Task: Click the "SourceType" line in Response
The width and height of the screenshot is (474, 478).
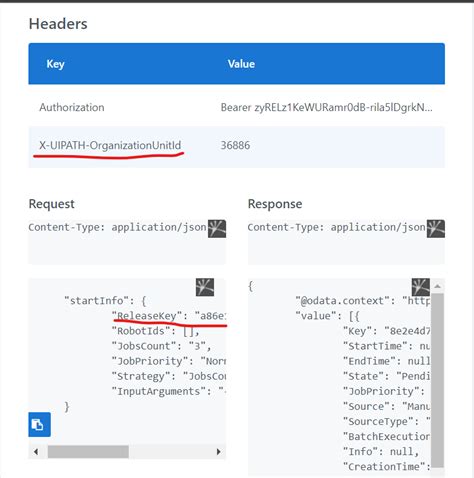Action: click(x=387, y=421)
